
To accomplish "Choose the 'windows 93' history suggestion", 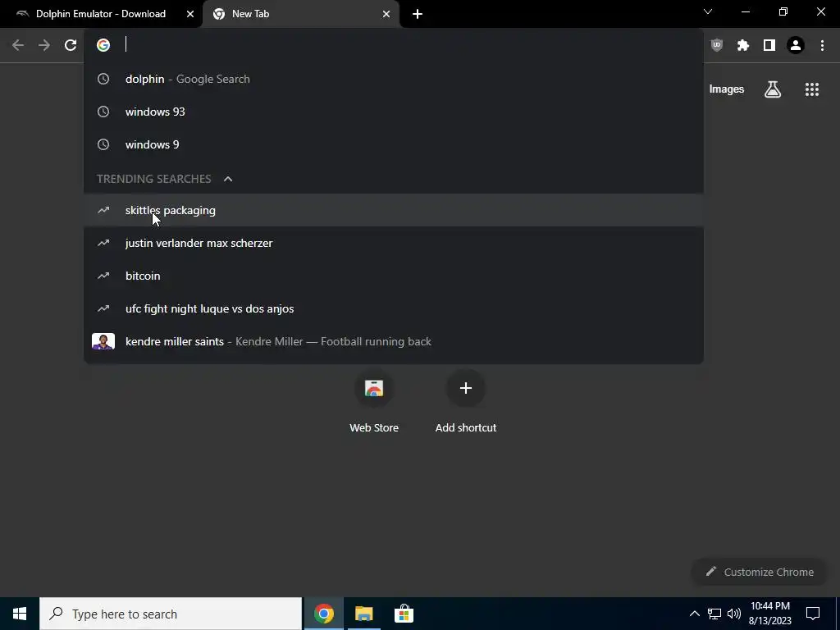I will (394, 112).
